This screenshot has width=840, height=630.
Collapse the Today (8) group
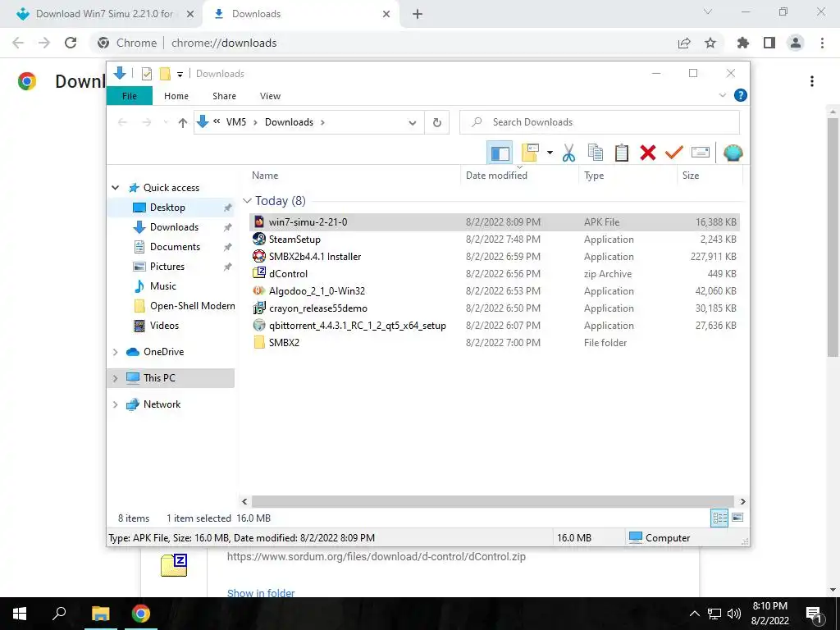247,201
